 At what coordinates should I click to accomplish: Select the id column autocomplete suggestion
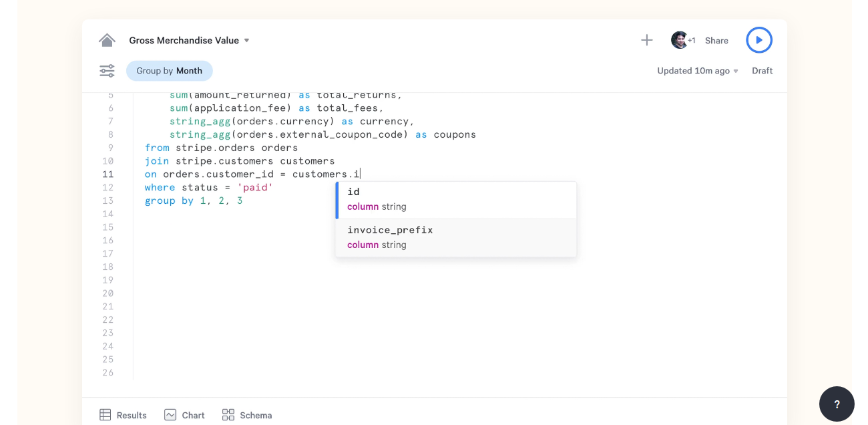[x=456, y=199]
